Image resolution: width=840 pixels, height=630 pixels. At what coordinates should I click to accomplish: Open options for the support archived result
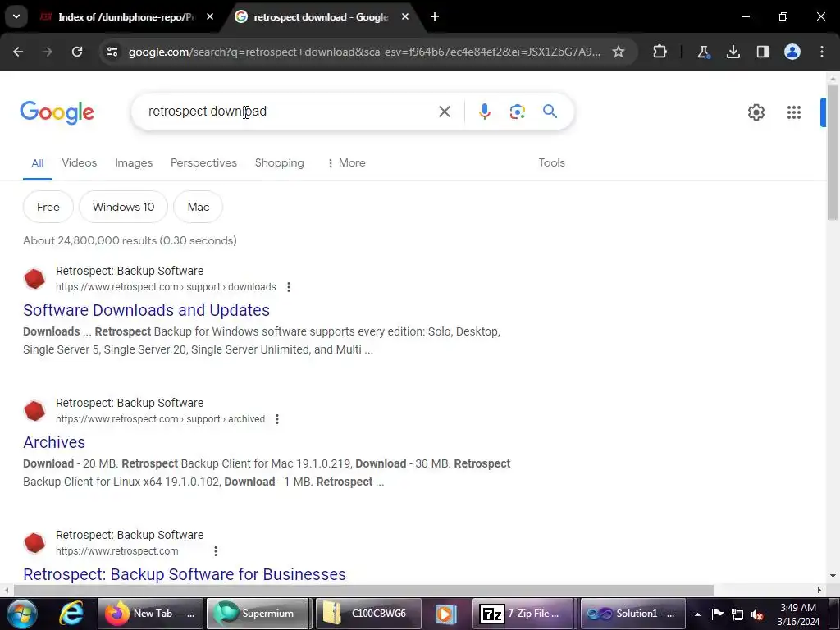click(277, 419)
